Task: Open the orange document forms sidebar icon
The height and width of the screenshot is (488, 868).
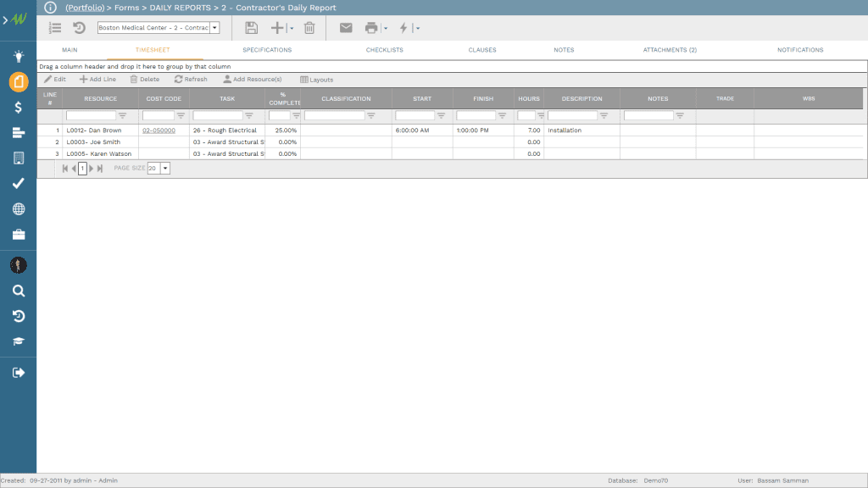Action: (x=19, y=82)
